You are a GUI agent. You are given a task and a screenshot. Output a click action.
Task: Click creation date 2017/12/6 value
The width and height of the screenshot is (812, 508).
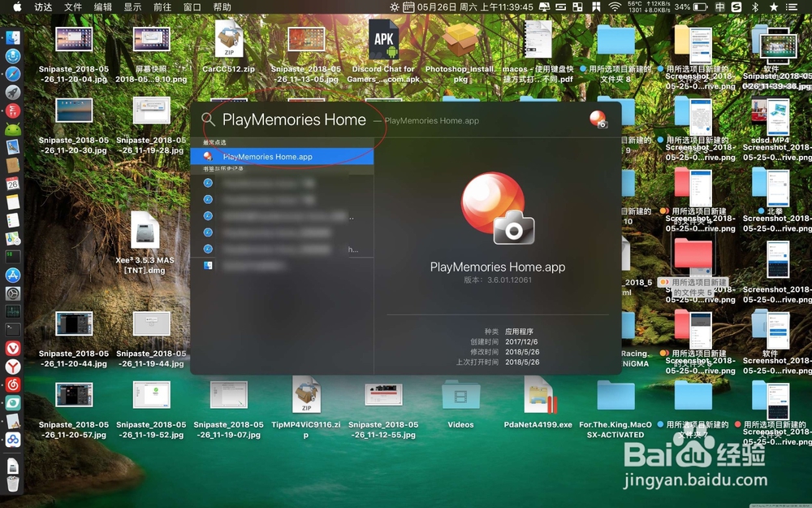[x=521, y=341]
